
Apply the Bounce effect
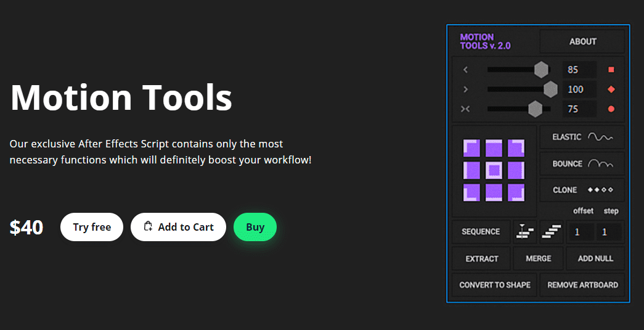click(x=582, y=163)
